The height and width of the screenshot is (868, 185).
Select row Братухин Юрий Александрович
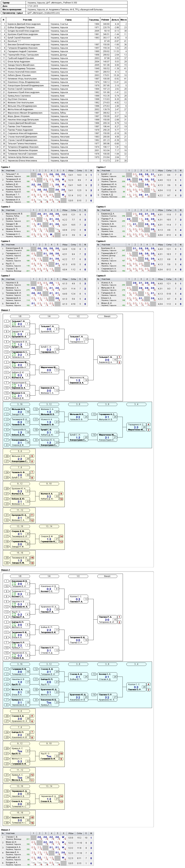[x=64, y=34]
